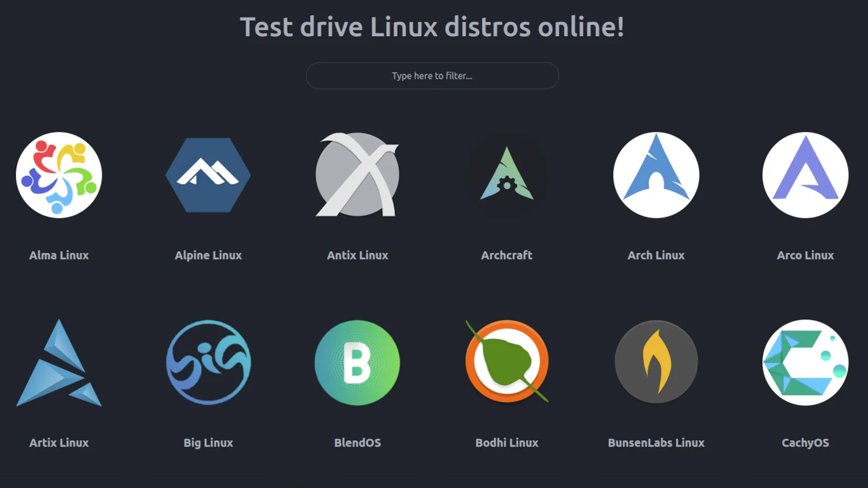Image resolution: width=868 pixels, height=488 pixels.
Task: Click the Artix Linux triangular logo
Action: pos(59,363)
